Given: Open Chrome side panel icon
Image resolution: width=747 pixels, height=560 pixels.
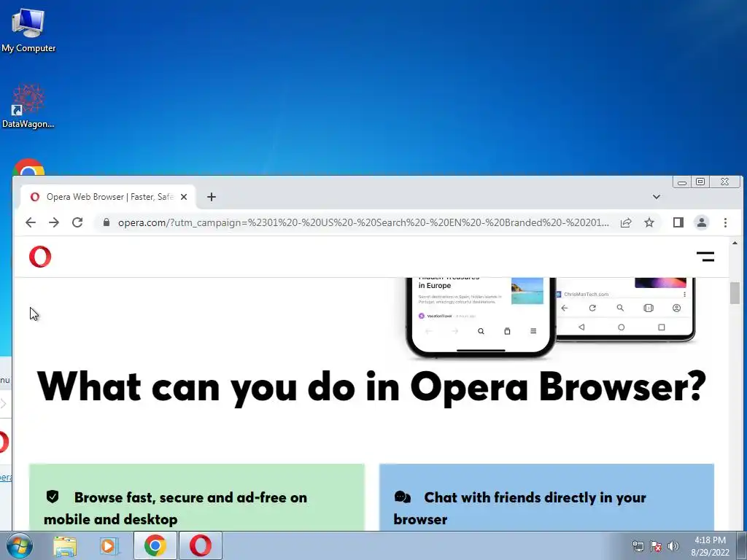Looking at the screenshot, I should pyautogui.click(x=678, y=222).
